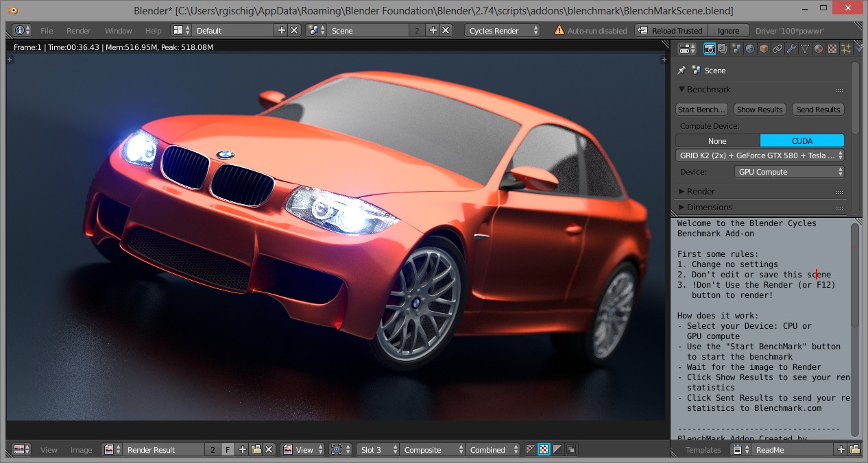Screen dimensions: 868x463
Task: Select None compute device
Action: [x=718, y=141]
